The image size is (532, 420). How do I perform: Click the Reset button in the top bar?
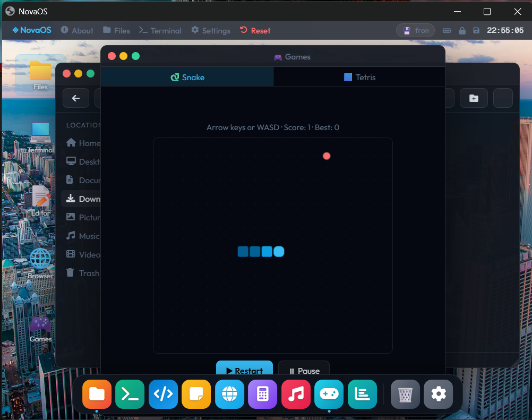(x=255, y=31)
